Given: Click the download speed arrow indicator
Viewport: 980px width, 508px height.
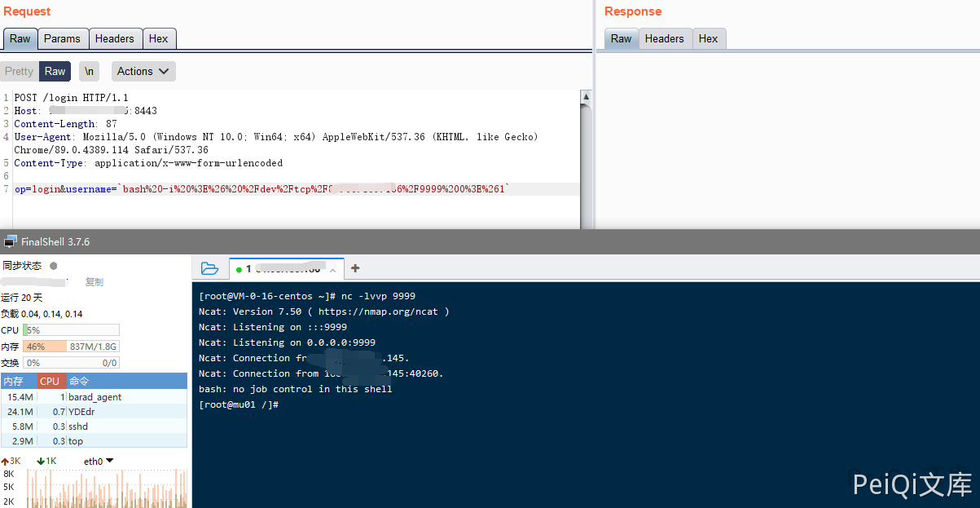Looking at the screenshot, I should (41, 462).
